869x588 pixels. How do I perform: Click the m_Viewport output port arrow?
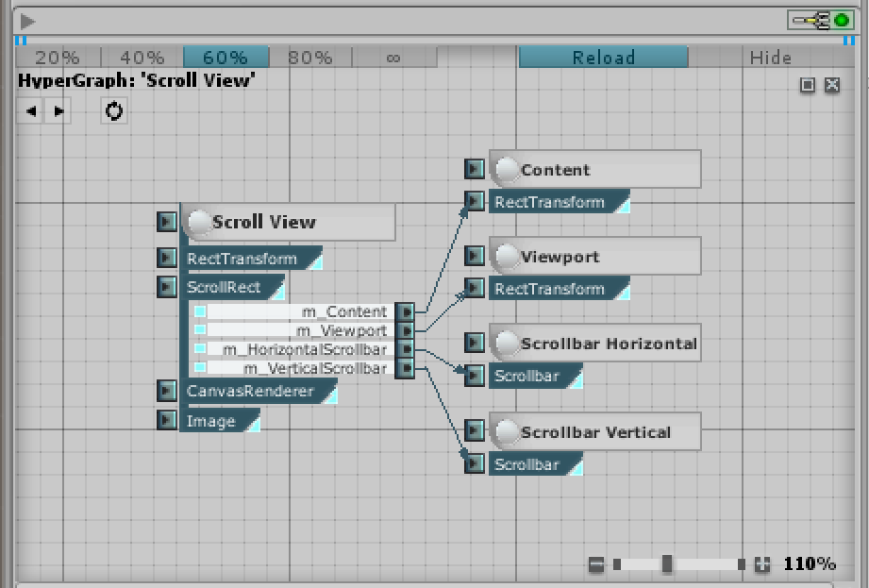coord(405,331)
